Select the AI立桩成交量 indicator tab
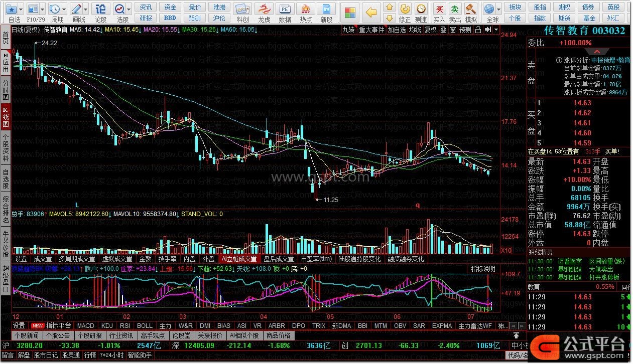The image size is (633, 364). 239,259
